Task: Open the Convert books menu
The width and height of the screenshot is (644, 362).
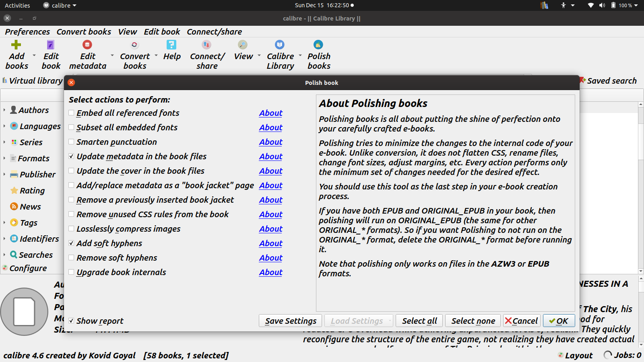Action: 84,32
